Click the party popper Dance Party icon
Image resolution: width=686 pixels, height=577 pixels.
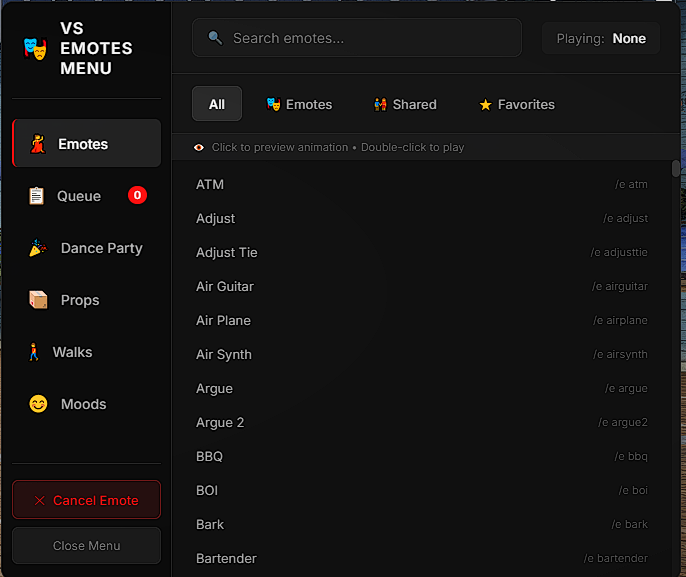pos(38,248)
